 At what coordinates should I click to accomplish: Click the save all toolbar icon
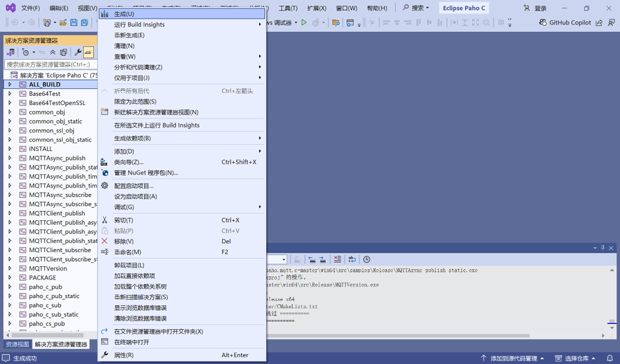[x=84, y=22]
